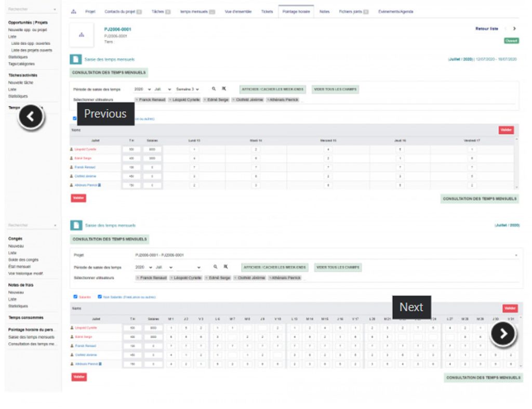
Task: Click the clear-search icon in upper period row
Action: point(224,89)
